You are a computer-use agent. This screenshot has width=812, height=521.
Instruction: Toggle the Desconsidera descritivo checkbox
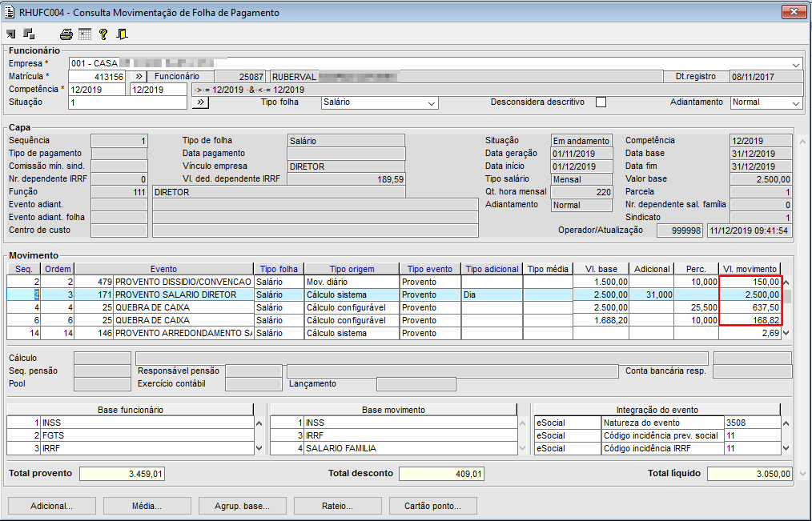[601, 102]
